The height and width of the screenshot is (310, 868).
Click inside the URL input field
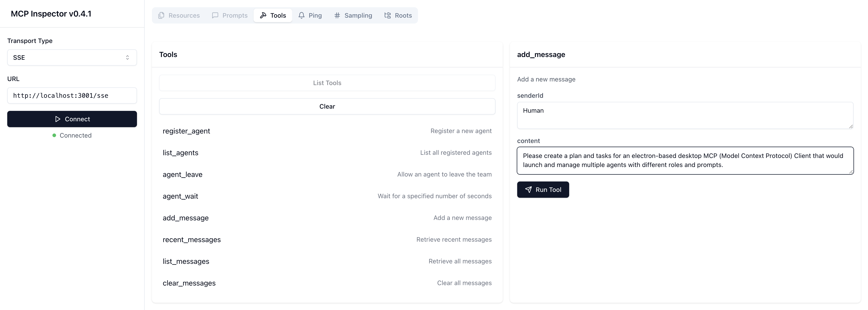coord(72,95)
